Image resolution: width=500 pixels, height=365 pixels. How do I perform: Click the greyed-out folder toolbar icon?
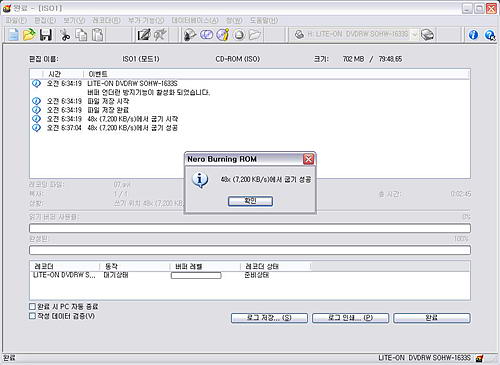pos(255,35)
